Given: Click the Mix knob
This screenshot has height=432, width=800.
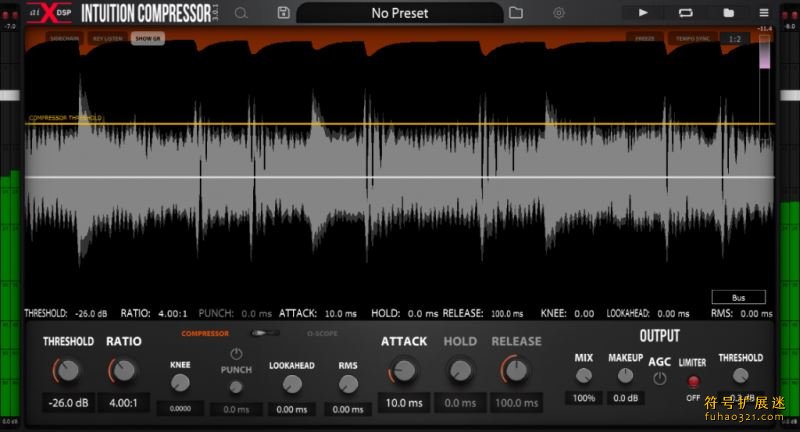Looking at the screenshot, I should (584, 376).
